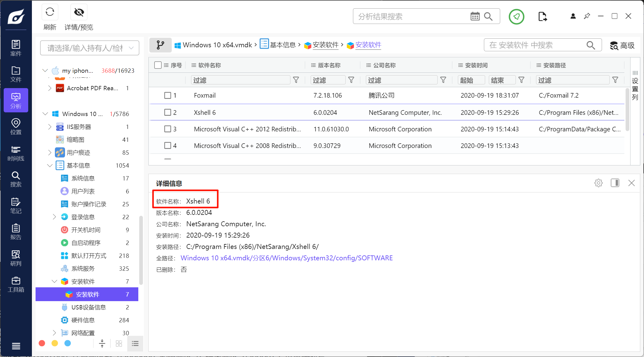Image resolution: width=644 pixels, height=357 pixels.
Task: Click the Refresh (刷新) icon
Action: [x=50, y=12]
